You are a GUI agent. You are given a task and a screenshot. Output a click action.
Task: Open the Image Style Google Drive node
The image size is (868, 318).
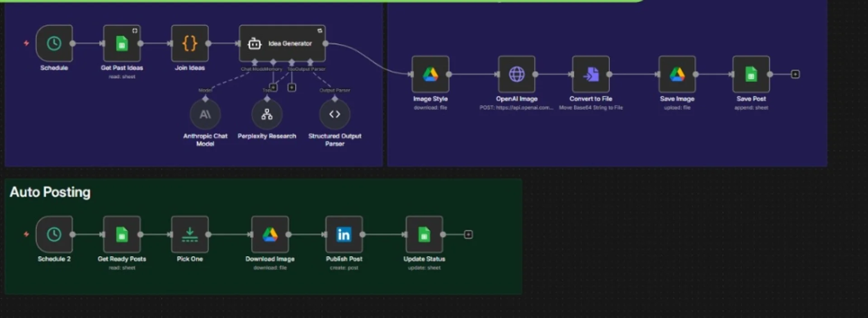pos(430,74)
